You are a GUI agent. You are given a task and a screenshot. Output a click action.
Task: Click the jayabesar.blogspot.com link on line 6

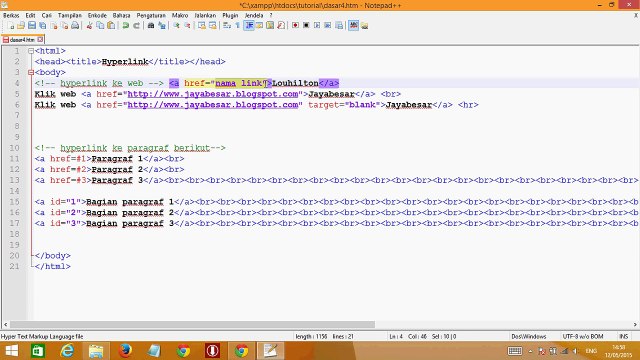213,104
